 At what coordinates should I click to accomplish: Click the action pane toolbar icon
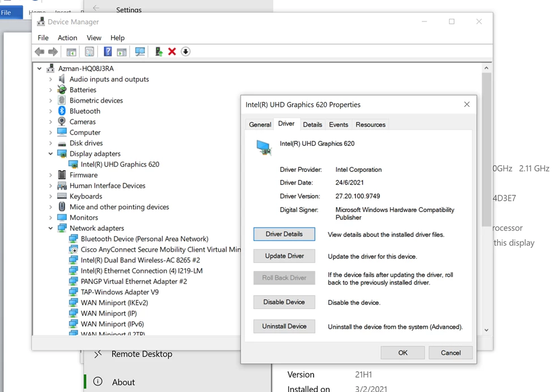pos(122,51)
